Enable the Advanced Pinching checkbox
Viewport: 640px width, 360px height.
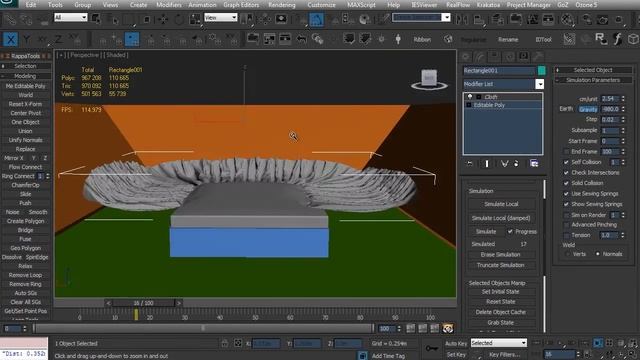[566, 225]
